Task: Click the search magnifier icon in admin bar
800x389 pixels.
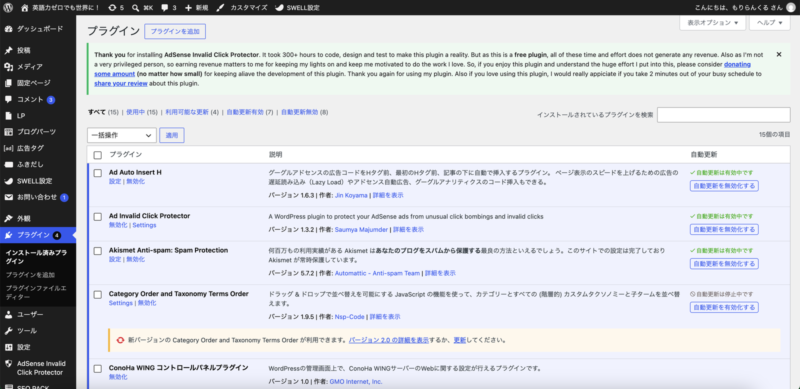Action: coord(136,8)
